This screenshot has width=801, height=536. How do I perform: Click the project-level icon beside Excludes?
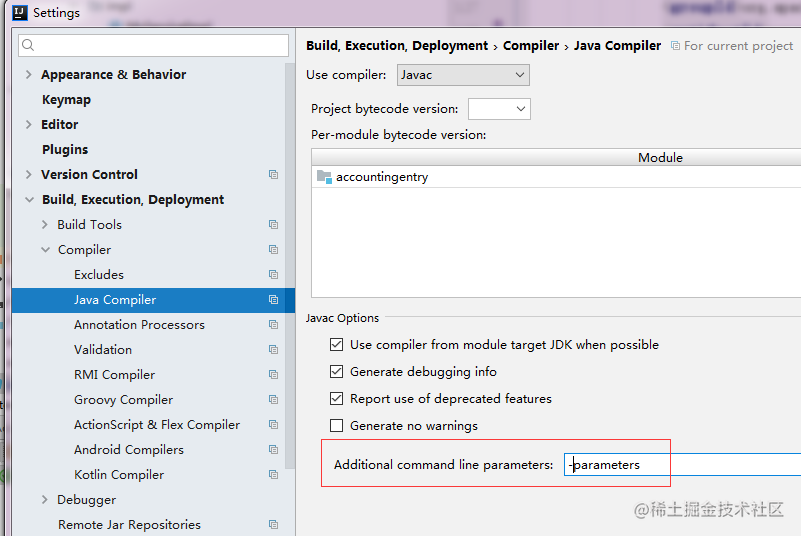coord(273,275)
